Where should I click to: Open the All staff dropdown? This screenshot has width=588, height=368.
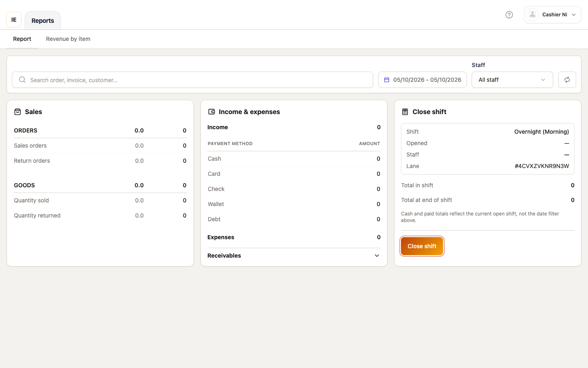[512, 80]
